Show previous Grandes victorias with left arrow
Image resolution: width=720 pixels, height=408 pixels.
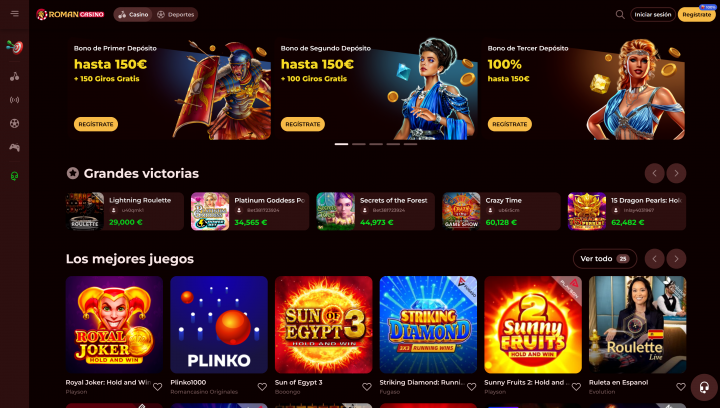point(654,173)
